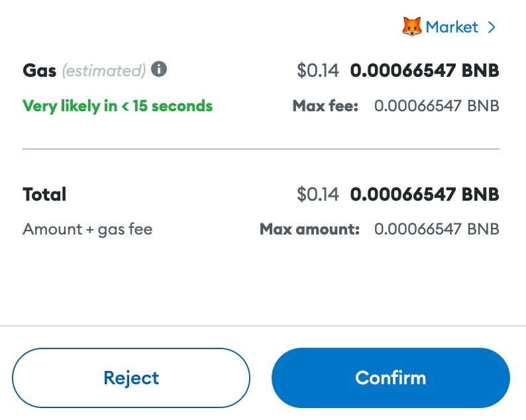The image size is (526, 420).
Task: Click the divider line below gas section
Action: (261, 149)
